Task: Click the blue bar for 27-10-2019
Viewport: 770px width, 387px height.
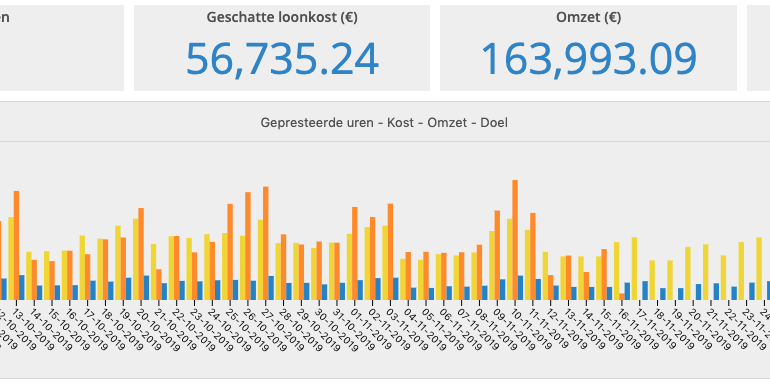Action: (x=271, y=288)
